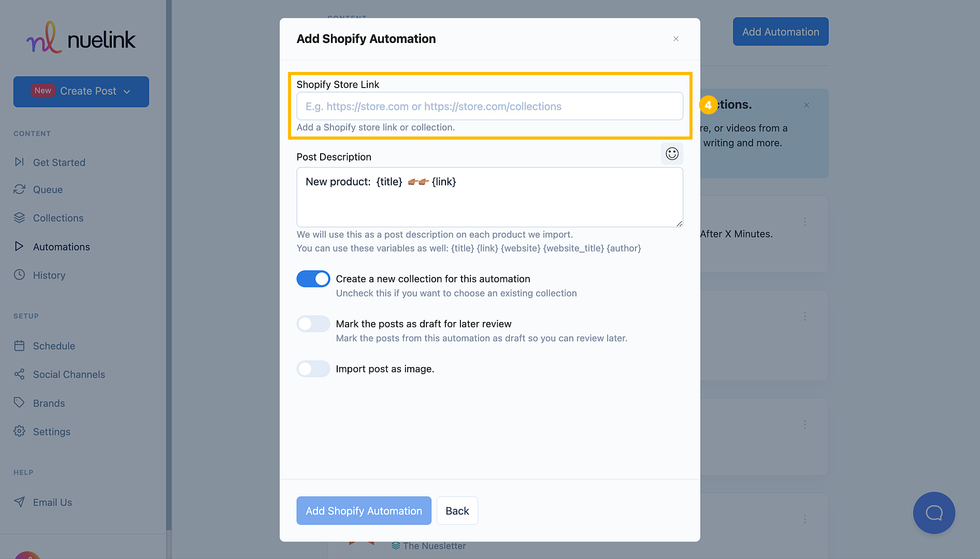Open Queue from the sidebar
Screen dimensions: 980x559
pos(48,189)
